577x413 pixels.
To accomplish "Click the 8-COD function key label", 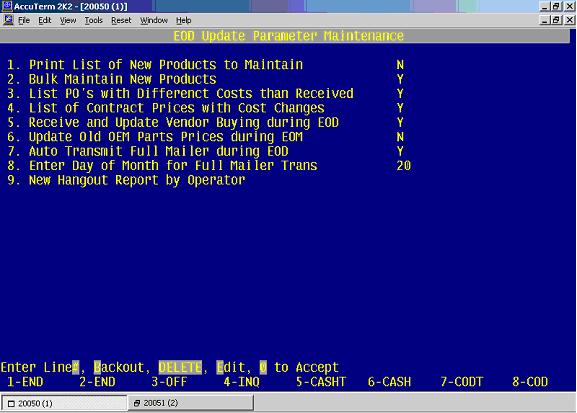I will pos(530,382).
